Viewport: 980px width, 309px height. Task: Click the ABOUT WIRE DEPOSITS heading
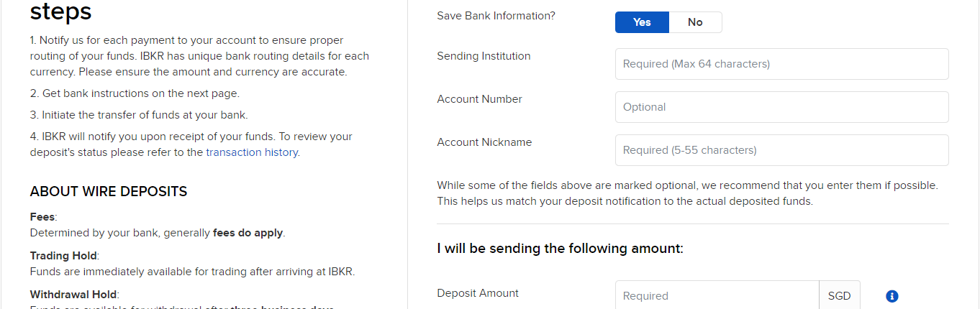[x=109, y=192]
